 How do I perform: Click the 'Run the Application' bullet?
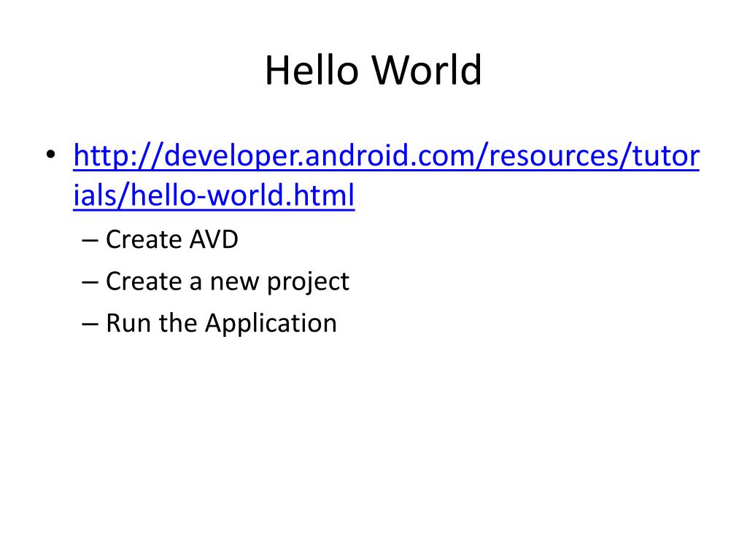[222, 323]
